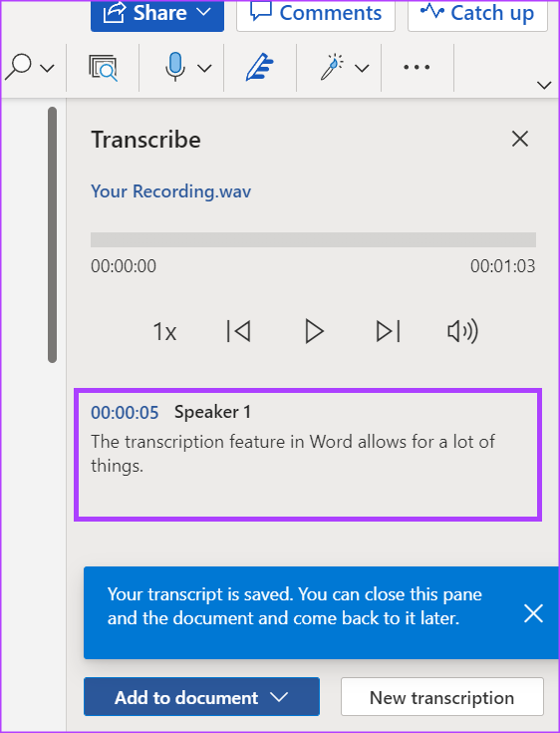Screen dimensions: 560x733
Task: Skip forward in the recording
Action: (x=389, y=332)
